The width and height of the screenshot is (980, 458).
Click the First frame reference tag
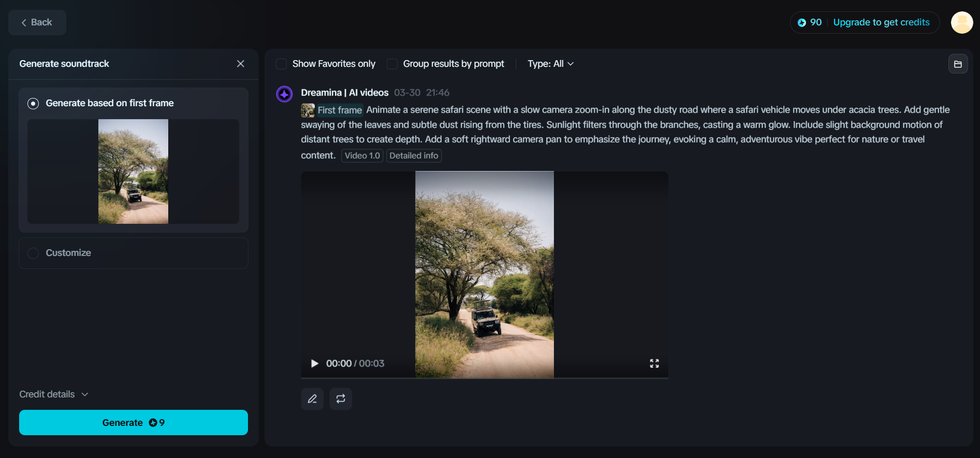point(332,110)
